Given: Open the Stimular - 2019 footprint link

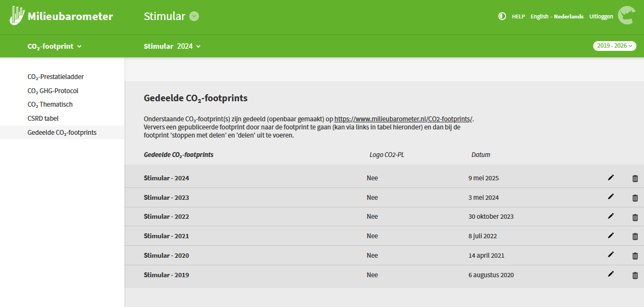Looking at the screenshot, I should 167,275.
